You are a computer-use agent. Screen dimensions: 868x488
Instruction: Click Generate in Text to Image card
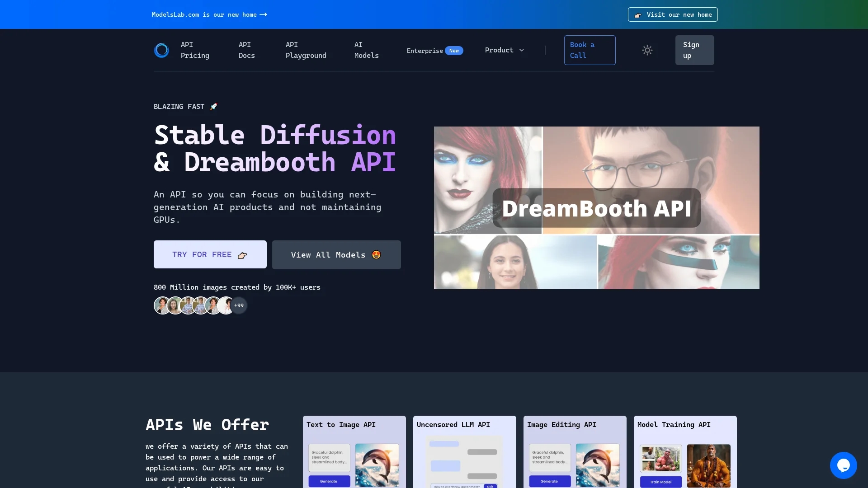(329, 481)
